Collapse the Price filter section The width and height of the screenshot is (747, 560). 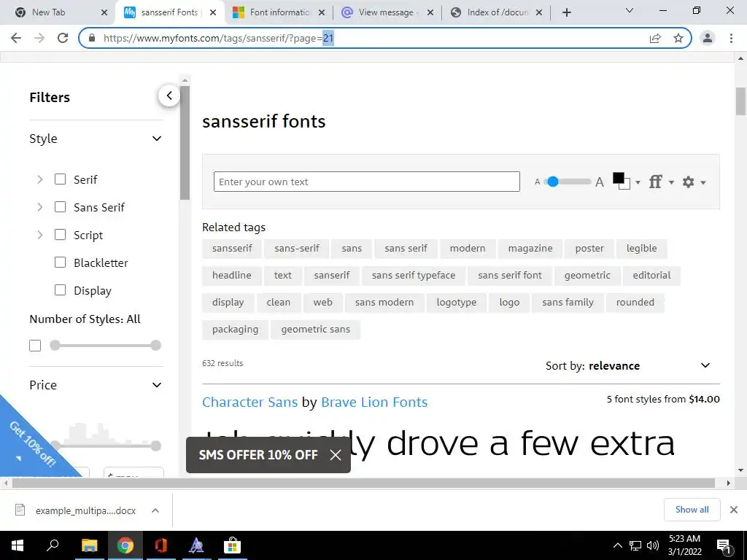pos(157,385)
